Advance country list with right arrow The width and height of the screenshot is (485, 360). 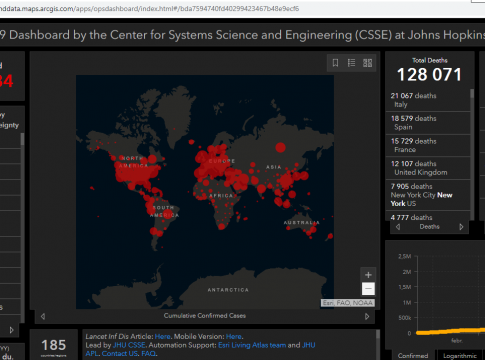point(11,330)
